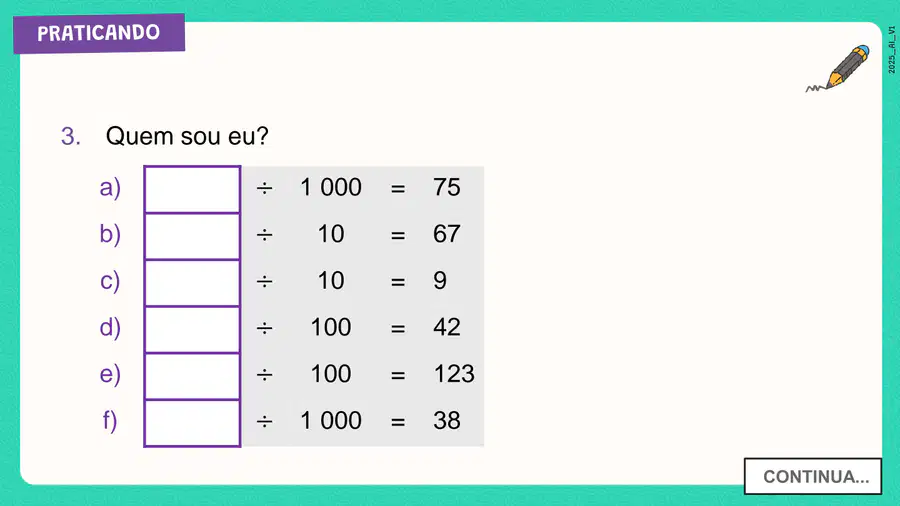900x506 pixels.
Task: Click the question number 3 label
Action: click(x=70, y=137)
